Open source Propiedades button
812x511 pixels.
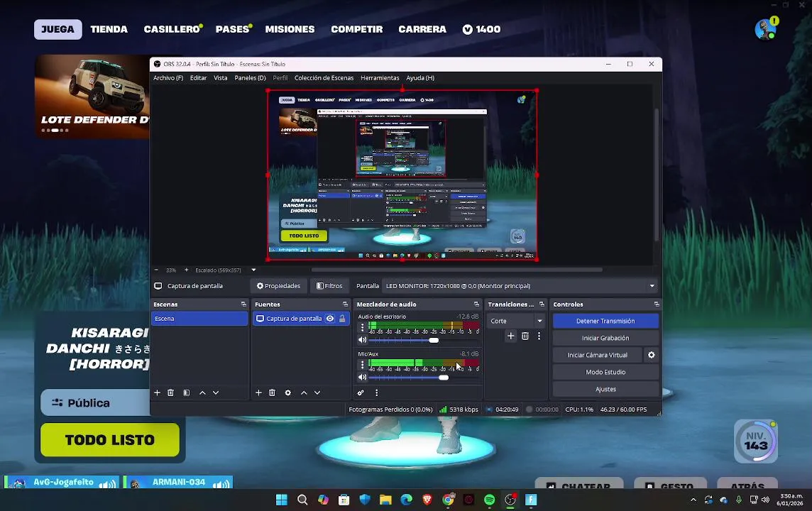click(x=279, y=286)
